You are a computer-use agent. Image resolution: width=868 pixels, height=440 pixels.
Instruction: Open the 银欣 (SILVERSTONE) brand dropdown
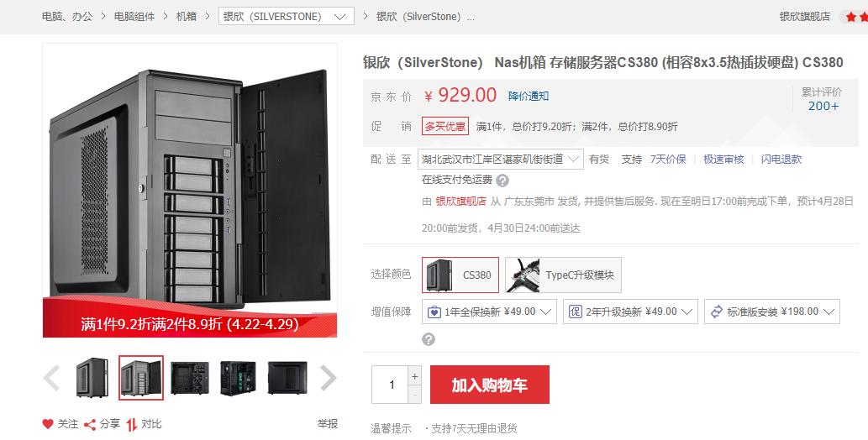coord(287,17)
